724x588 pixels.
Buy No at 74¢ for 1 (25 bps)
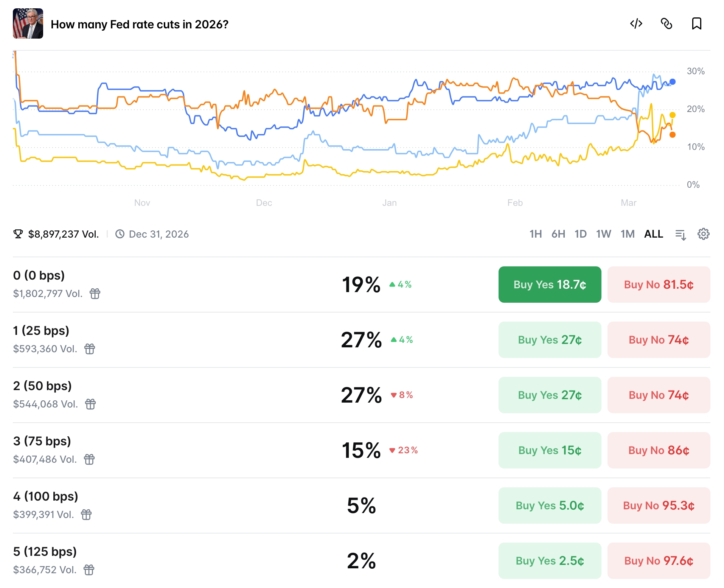[x=658, y=340]
